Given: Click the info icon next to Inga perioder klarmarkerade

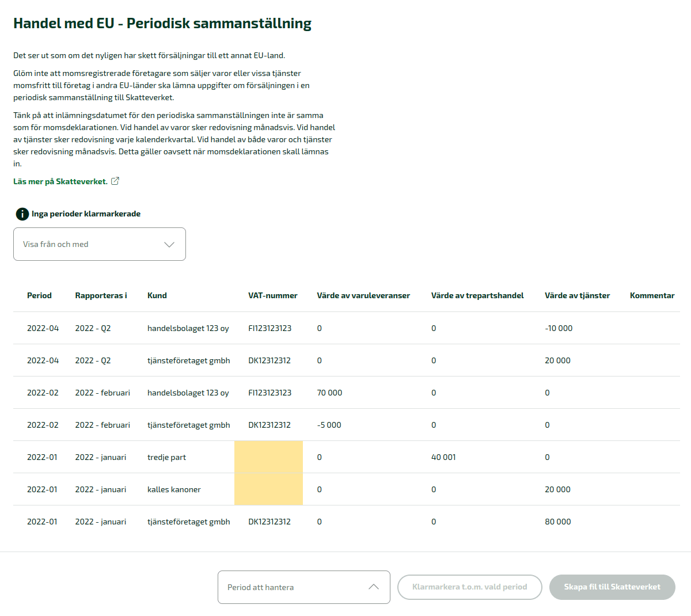Looking at the screenshot, I should (22, 214).
